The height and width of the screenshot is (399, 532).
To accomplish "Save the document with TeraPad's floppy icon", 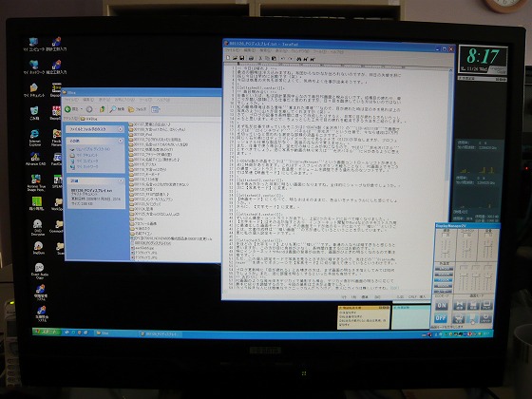I will pyautogui.click(x=242, y=58).
